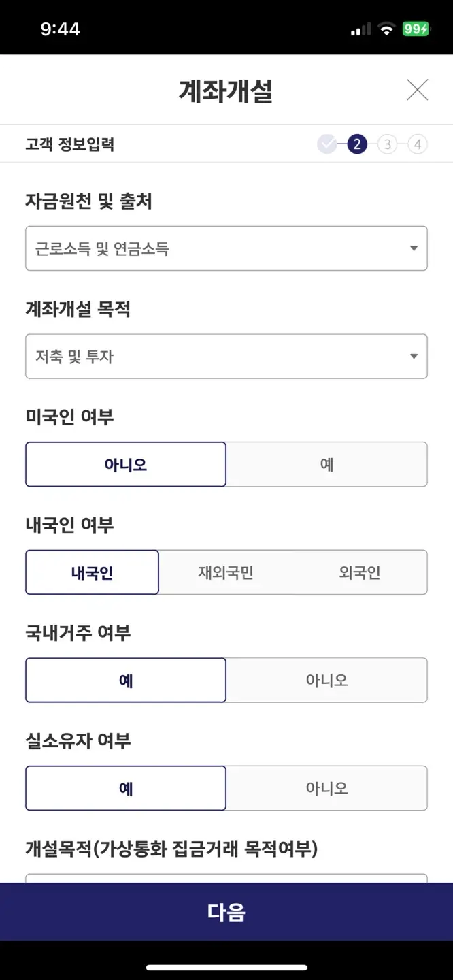This screenshot has height=980, width=453.
Task: Select 아니오 for 국내거주 여부
Action: tap(326, 680)
